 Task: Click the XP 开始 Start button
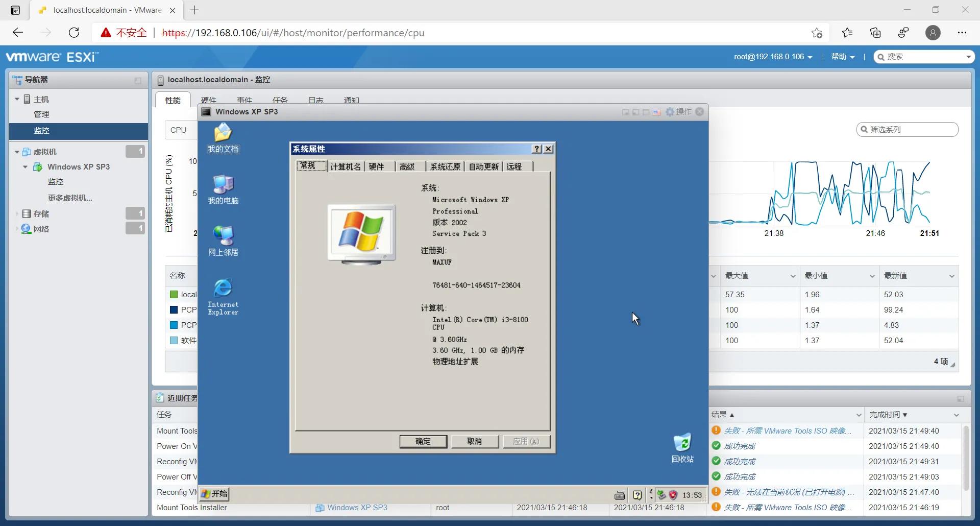click(x=214, y=493)
